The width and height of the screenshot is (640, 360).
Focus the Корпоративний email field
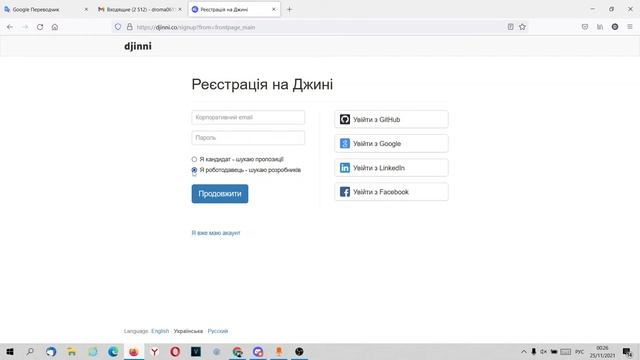click(x=248, y=117)
